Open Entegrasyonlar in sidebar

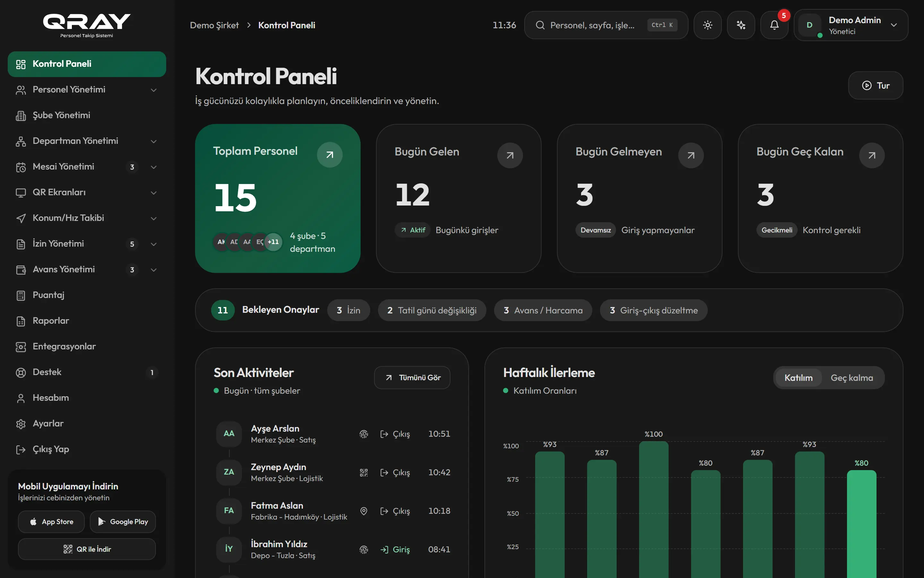[87, 346]
